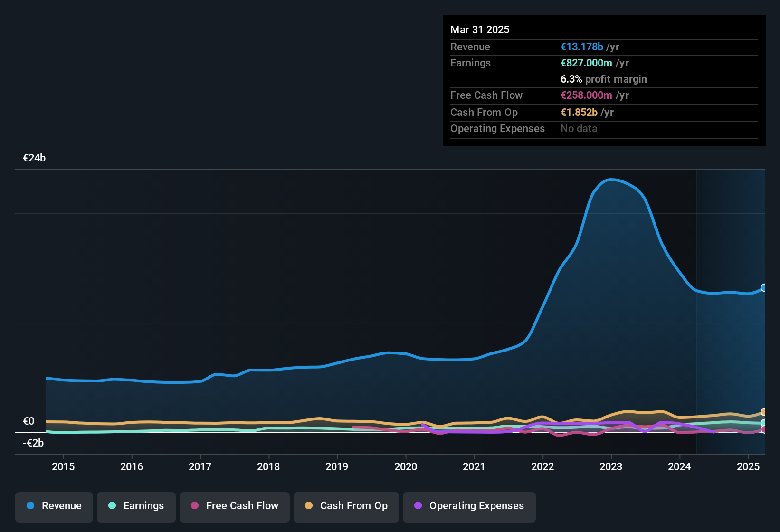
Task: Select the Free Cash Flow legend tab
Action: click(x=234, y=506)
